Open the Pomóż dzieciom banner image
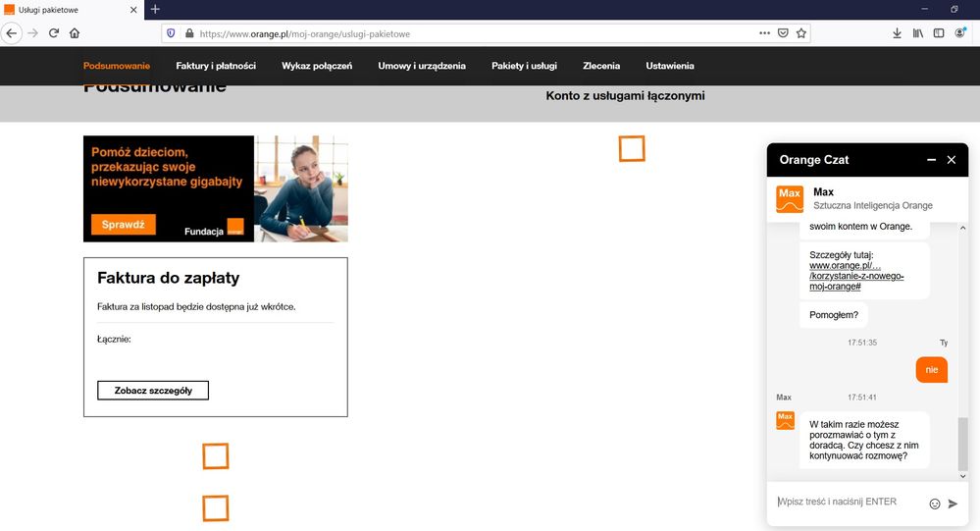980x531 pixels. coord(216,188)
